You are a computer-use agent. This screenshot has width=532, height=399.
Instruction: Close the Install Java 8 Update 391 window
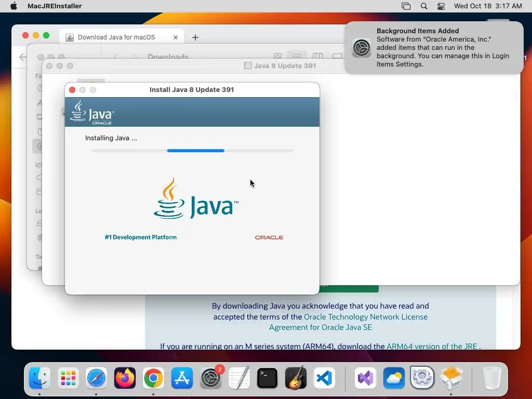(x=72, y=90)
